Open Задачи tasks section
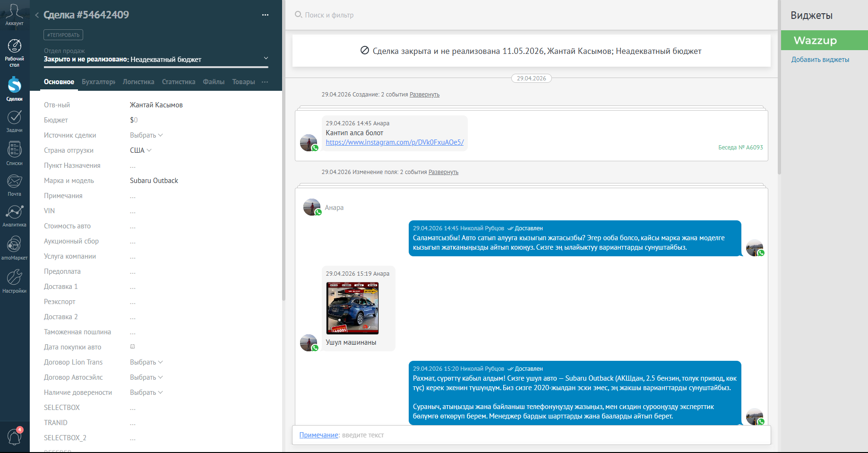Image resolution: width=868 pixels, height=453 pixels. tap(14, 121)
